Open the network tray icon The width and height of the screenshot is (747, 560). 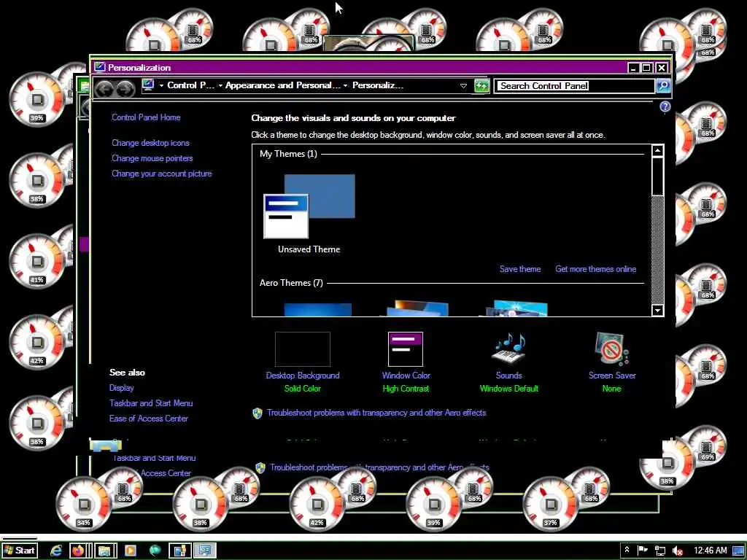pyautogui.click(x=659, y=551)
